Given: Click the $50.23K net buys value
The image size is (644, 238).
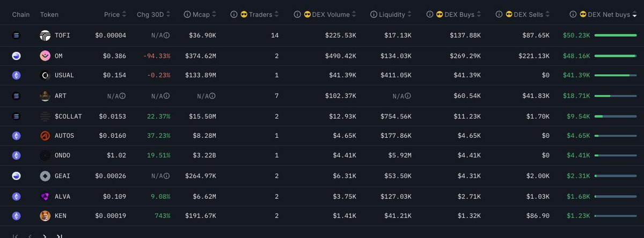Looking at the screenshot, I should click(576, 35).
